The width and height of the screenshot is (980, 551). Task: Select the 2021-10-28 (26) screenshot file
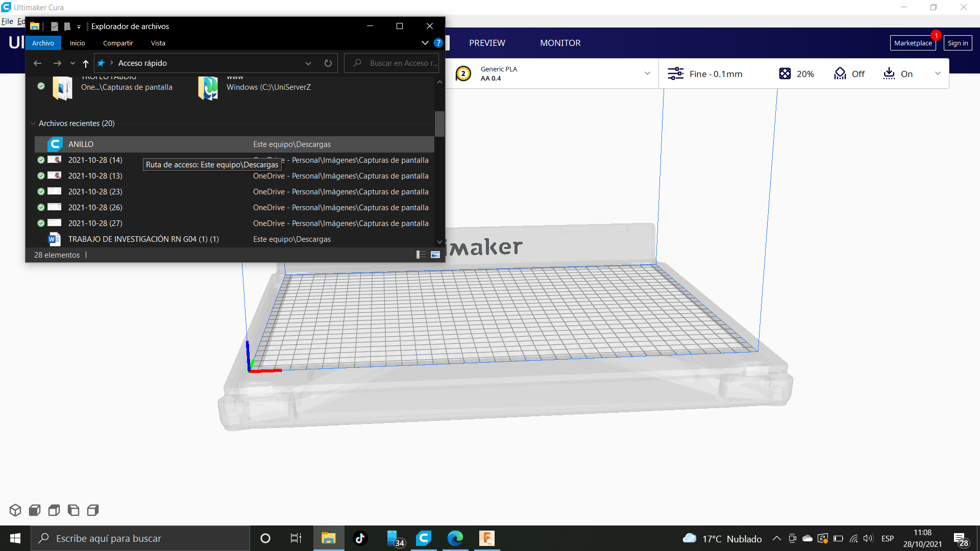click(x=234, y=208)
